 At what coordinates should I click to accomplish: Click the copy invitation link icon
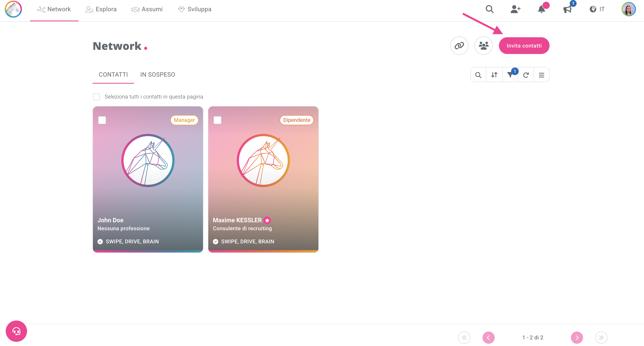pyautogui.click(x=459, y=46)
